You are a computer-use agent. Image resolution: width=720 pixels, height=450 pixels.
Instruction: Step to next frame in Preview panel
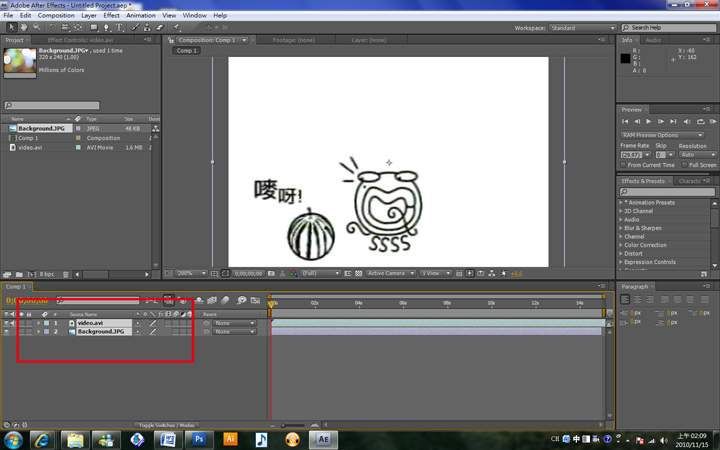[661, 122]
